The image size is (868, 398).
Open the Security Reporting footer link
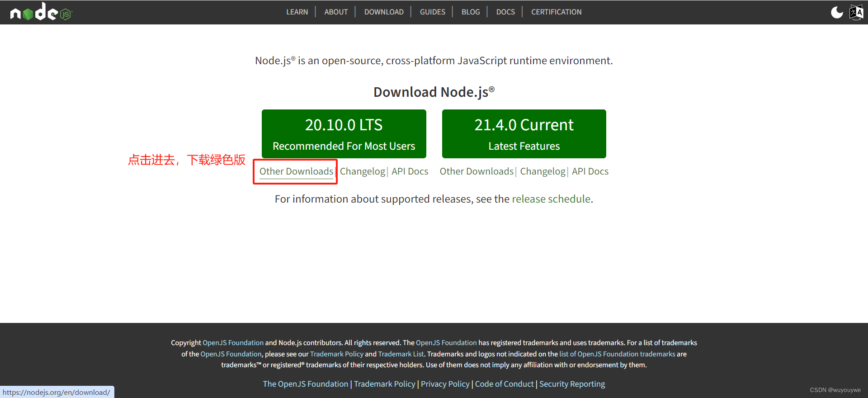(x=572, y=384)
